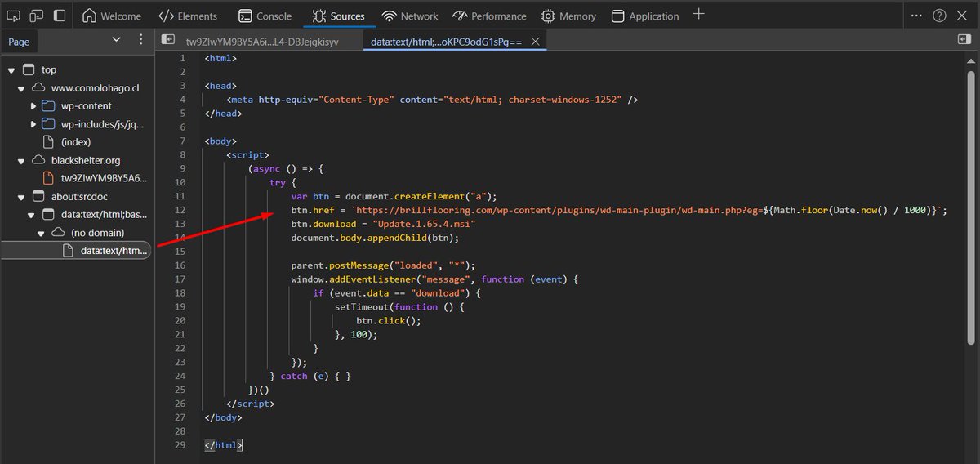Open the Welcome tab
Screen dimensions: 980x464
coord(112,16)
